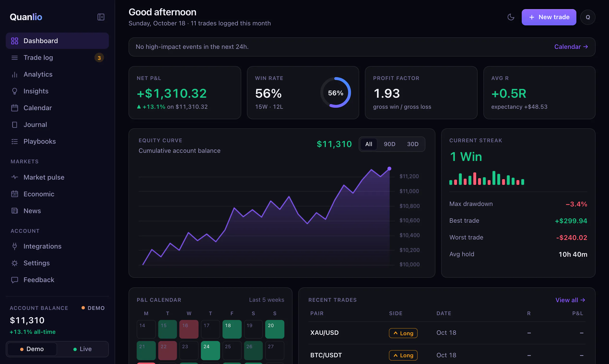Switch account to Live mode
This screenshot has height=364, width=609.
click(82, 349)
